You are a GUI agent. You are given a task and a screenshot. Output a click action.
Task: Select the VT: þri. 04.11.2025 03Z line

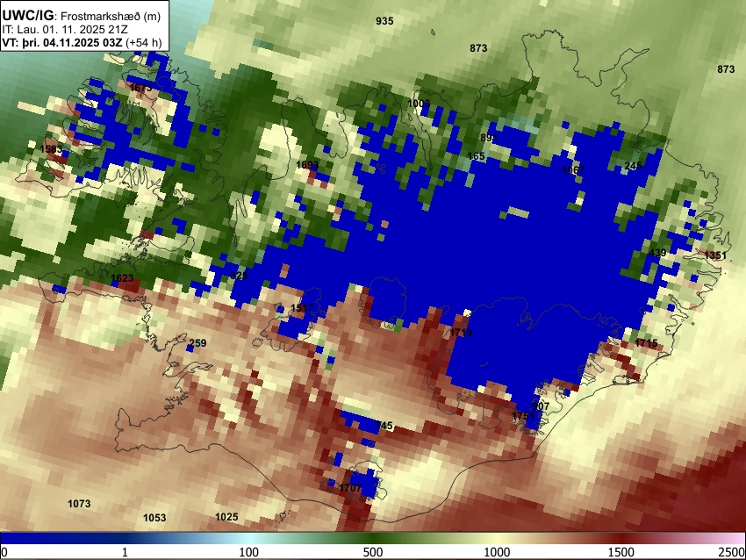tap(62, 42)
